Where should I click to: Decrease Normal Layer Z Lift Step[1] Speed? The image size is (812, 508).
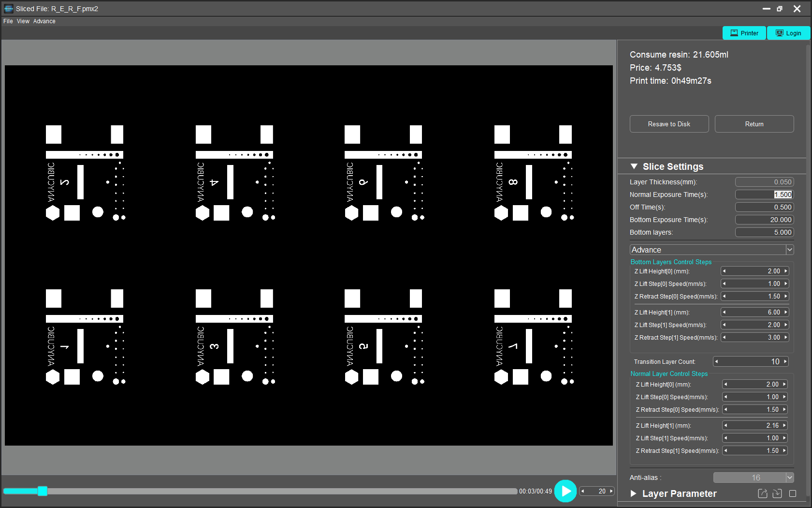[x=725, y=438]
